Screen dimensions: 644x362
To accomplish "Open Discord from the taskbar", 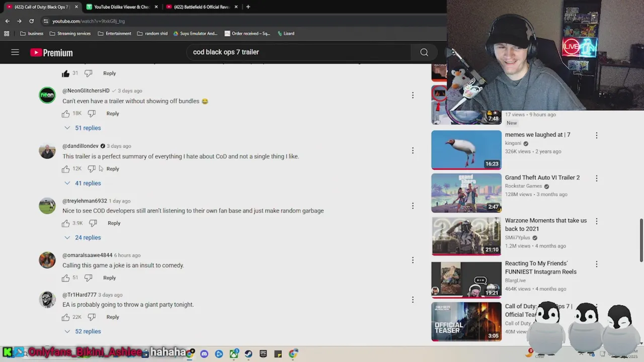I will point(204,354).
